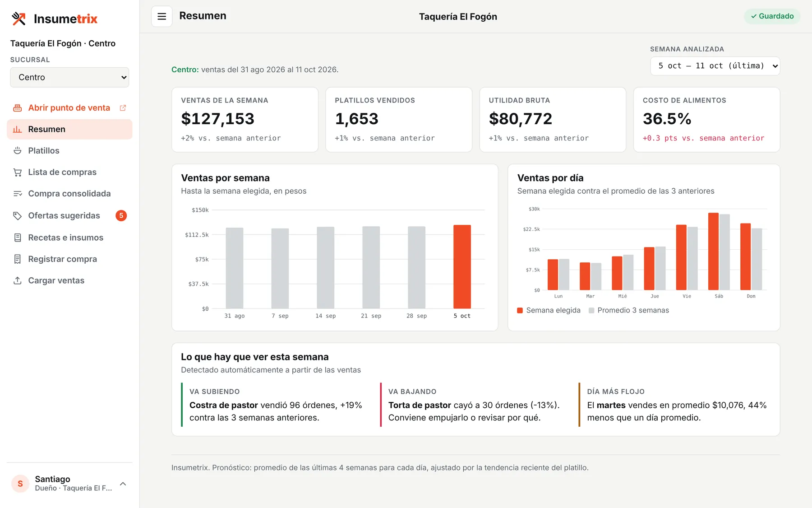Click the 1,653 platillos vendidos value

[357, 119]
